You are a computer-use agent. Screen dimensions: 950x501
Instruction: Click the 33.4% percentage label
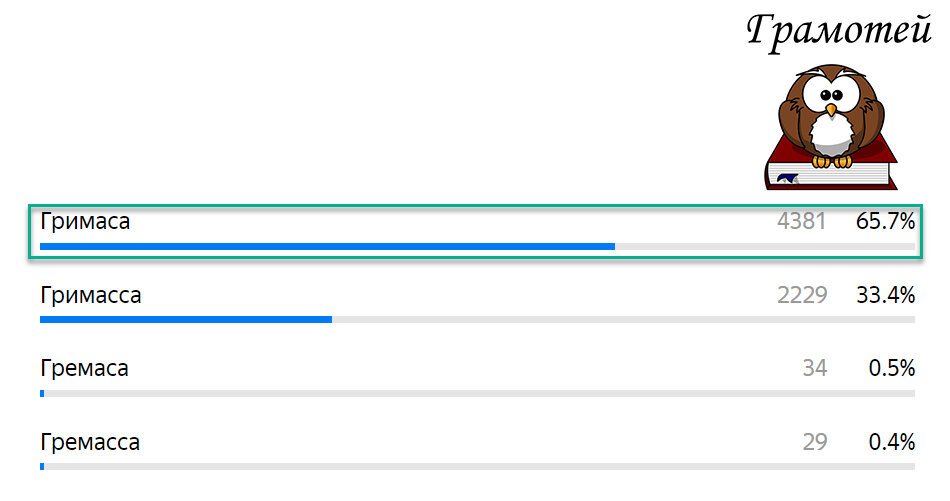[x=885, y=296]
